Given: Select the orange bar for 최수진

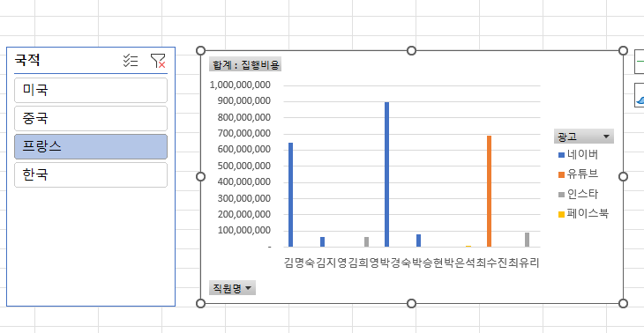Looking at the screenshot, I should 489,191.
